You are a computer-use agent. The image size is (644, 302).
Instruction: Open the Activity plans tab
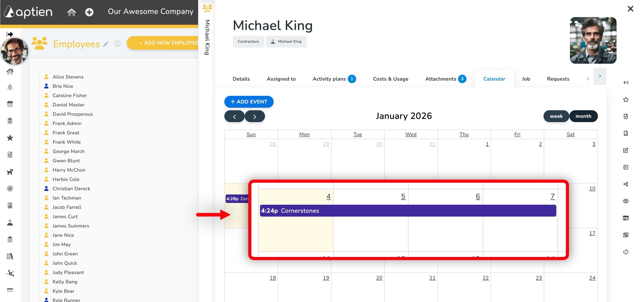(x=329, y=79)
